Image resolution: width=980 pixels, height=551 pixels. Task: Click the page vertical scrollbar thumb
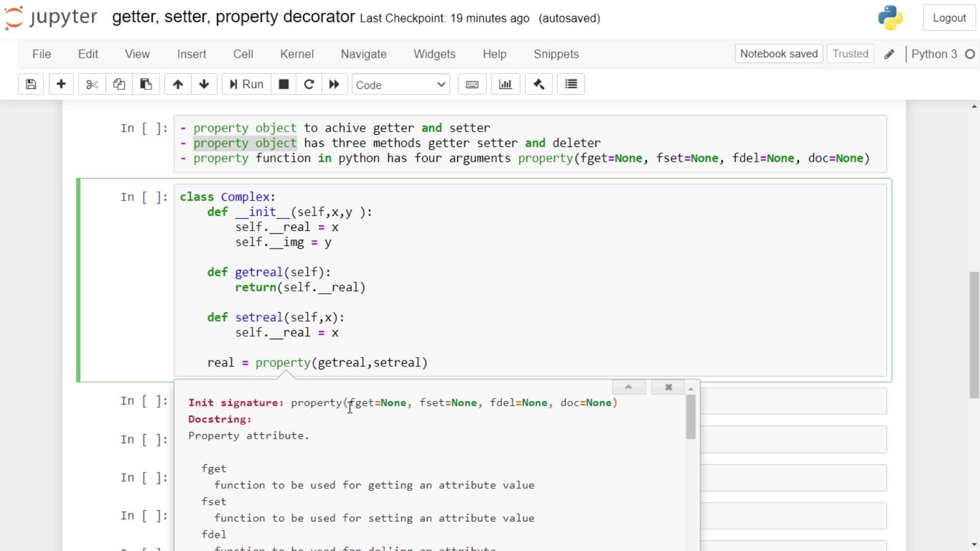tap(974, 335)
